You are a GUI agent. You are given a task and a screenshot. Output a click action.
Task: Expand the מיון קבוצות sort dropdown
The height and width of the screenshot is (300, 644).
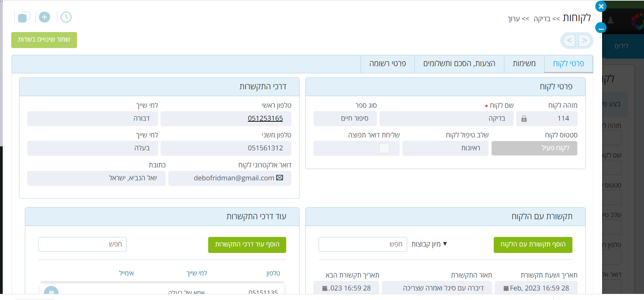click(x=429, y=244)
